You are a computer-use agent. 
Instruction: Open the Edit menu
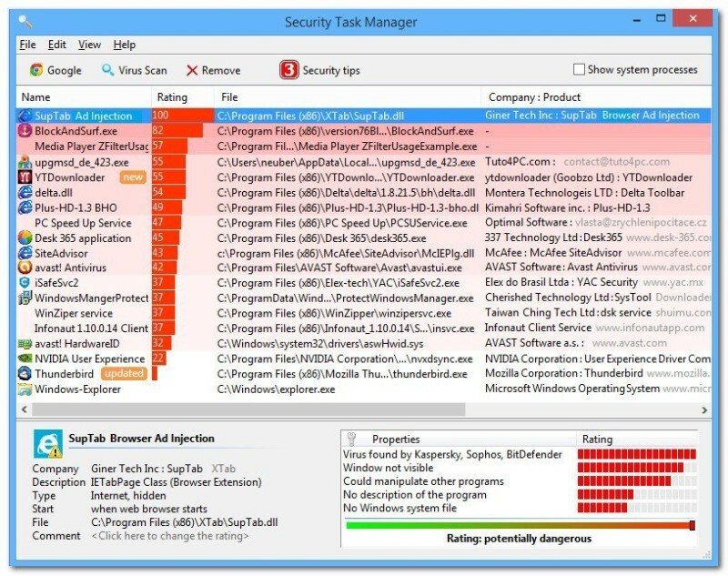[56, 44]
